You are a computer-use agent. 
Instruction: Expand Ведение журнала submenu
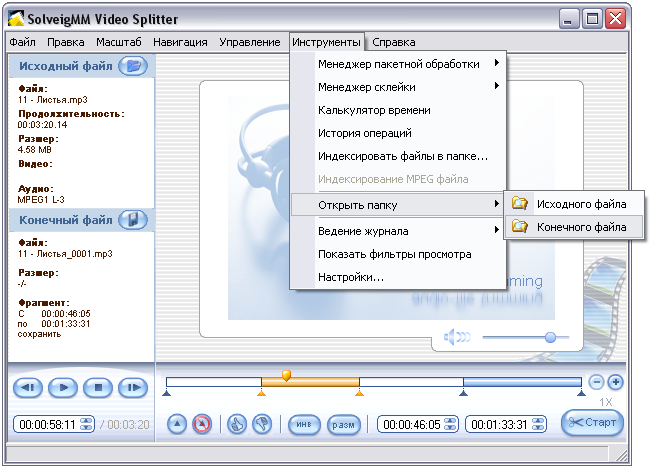click(398, 231)
